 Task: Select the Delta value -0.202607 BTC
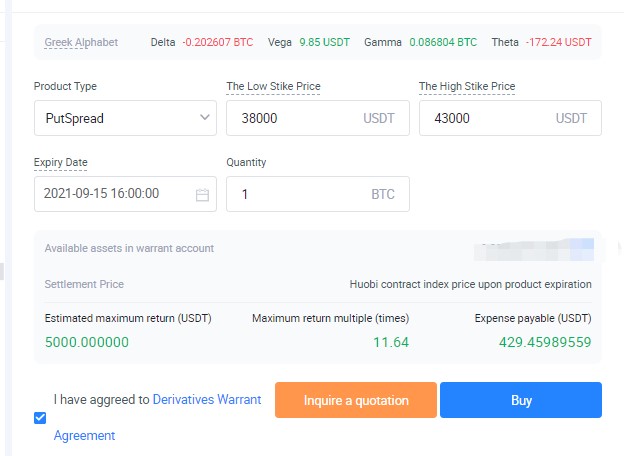point(217,42)
